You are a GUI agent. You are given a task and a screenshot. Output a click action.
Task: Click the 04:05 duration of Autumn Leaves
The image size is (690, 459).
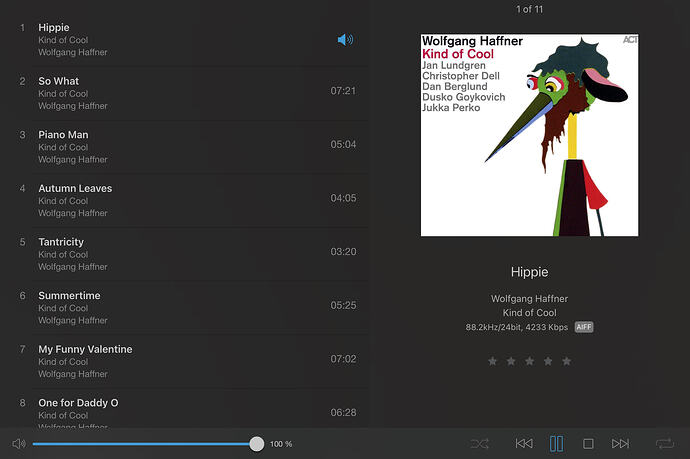(x=343, y=198)
